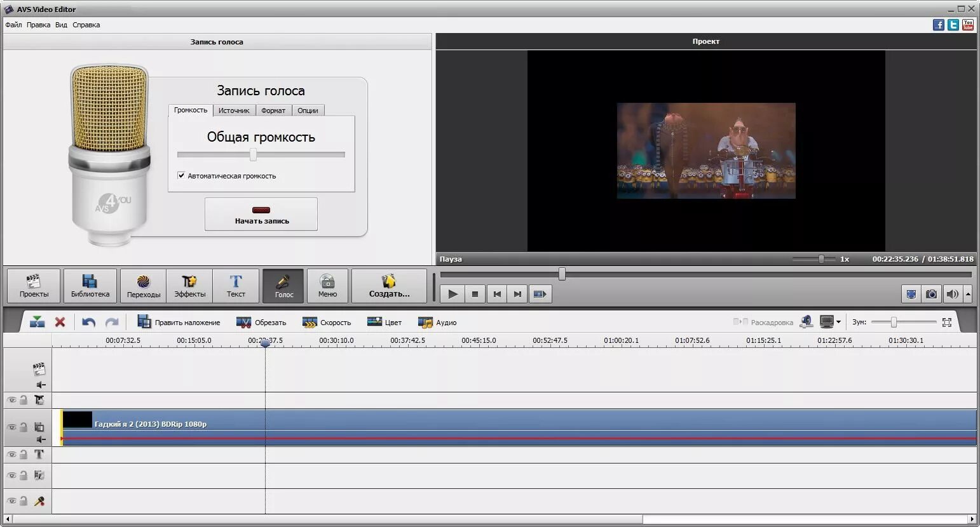Open the Эффекты effects panel

coord(189,286)
